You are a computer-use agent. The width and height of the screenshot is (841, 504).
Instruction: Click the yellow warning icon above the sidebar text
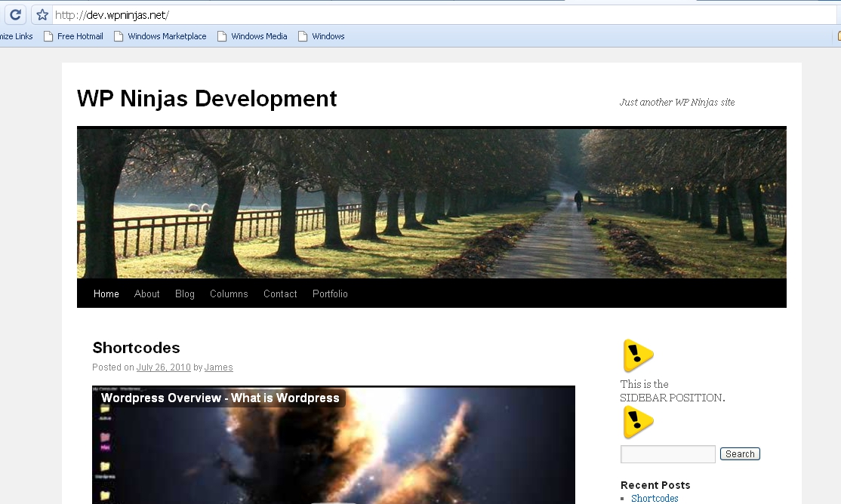coord(637,356)
